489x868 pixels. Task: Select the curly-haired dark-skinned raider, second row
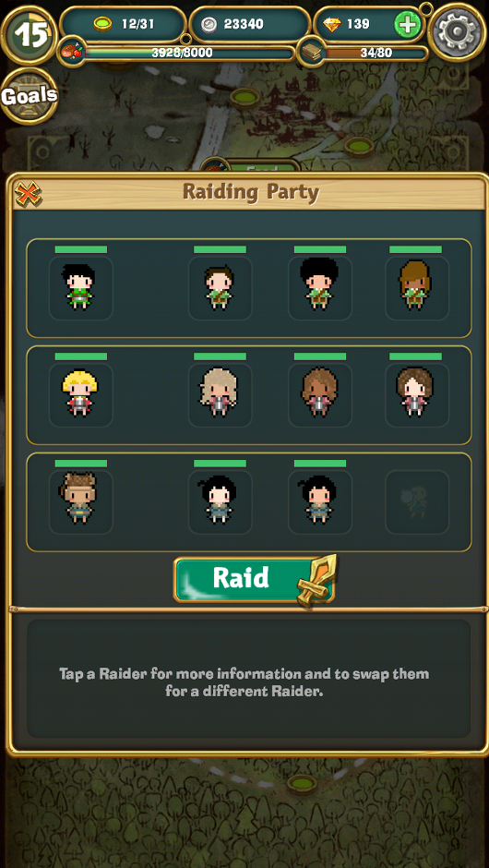coord(320,394)
